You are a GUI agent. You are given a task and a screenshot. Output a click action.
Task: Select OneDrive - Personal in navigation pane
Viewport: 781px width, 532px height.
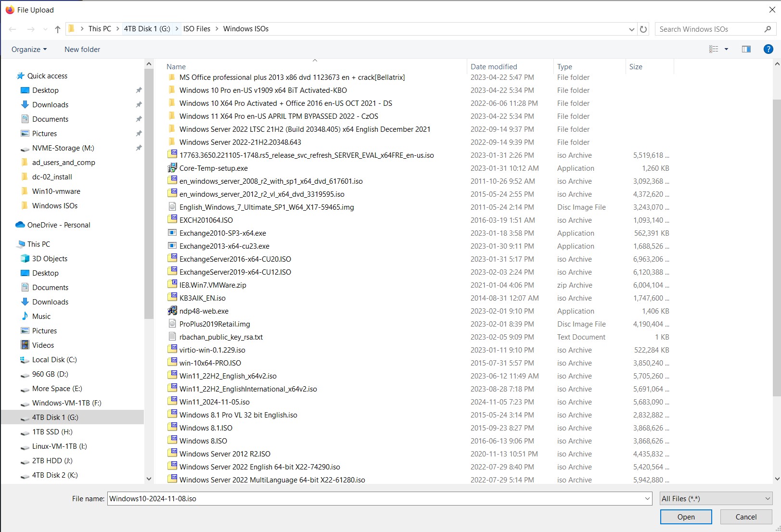[x=58, y=225]
